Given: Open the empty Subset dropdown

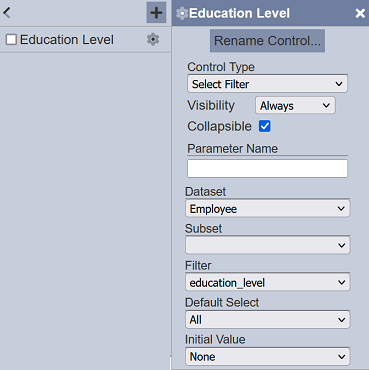Looking at the screenshot, I should click(x=267, y=245).
